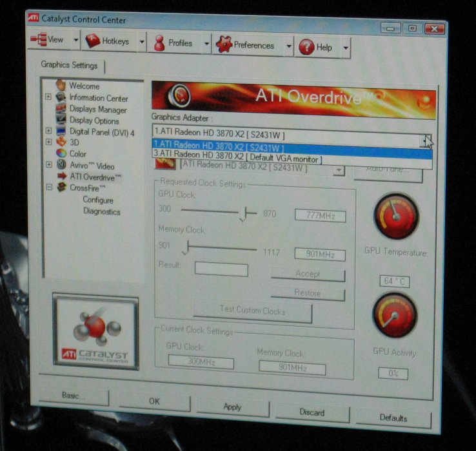Select Diagnostics under CrossFire
The image size is (476, 451).
tap(102, 211)
